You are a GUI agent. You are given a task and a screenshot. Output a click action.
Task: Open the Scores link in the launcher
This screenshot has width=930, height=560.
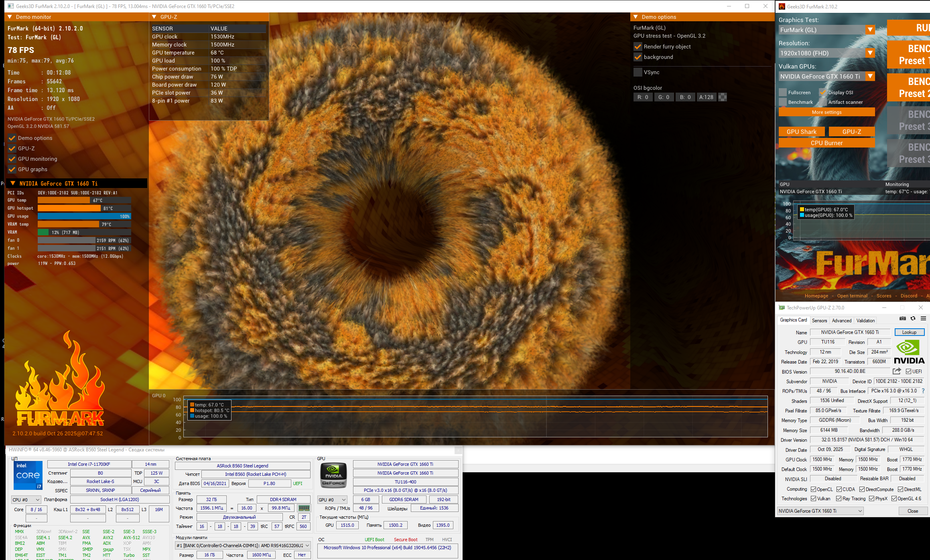click(884, 296)
